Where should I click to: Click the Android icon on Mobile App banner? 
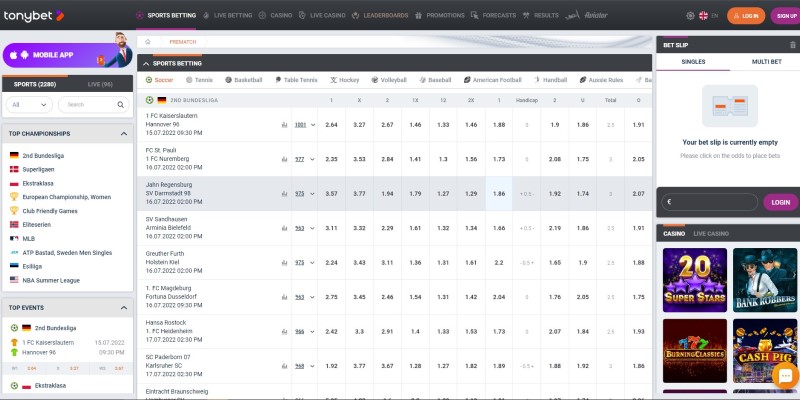(24, 55)
